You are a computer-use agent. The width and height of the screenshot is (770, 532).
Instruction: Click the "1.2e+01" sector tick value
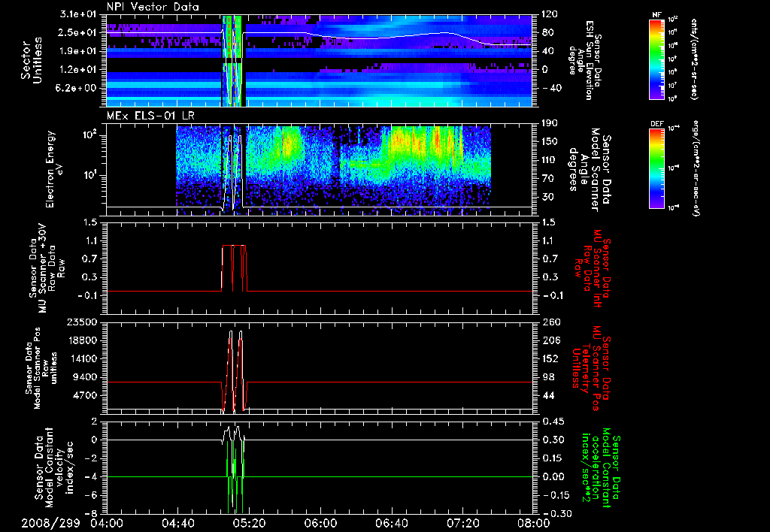(x=78, y=70)
